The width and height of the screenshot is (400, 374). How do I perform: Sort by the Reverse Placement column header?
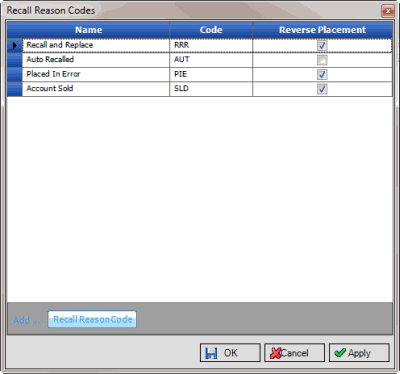click(x=322, y=30)
